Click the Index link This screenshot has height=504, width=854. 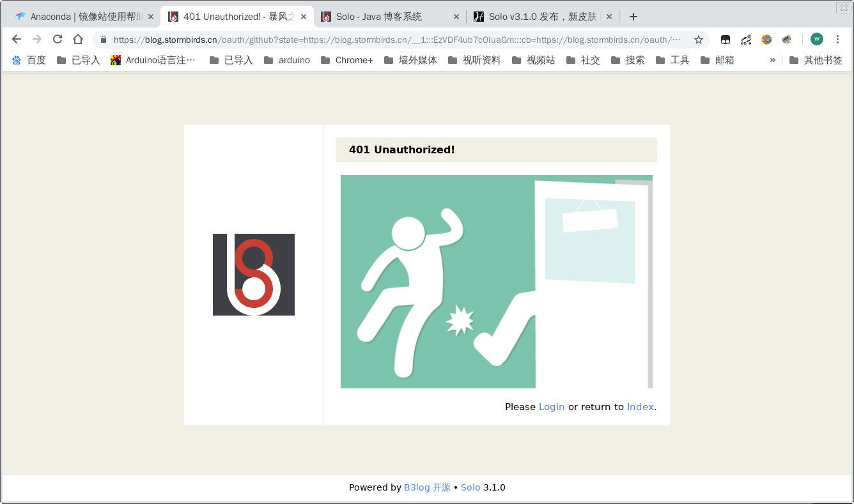click(x=639, y=406)
